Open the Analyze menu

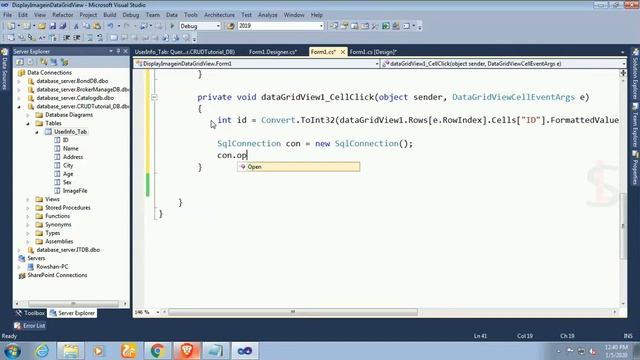pyautogui.click(x=267, y=15)
